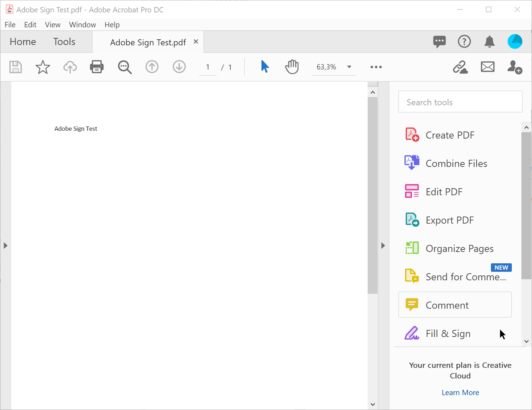Launch the Combine Files tool
The image size is (532, 410).
coord(455,163)
